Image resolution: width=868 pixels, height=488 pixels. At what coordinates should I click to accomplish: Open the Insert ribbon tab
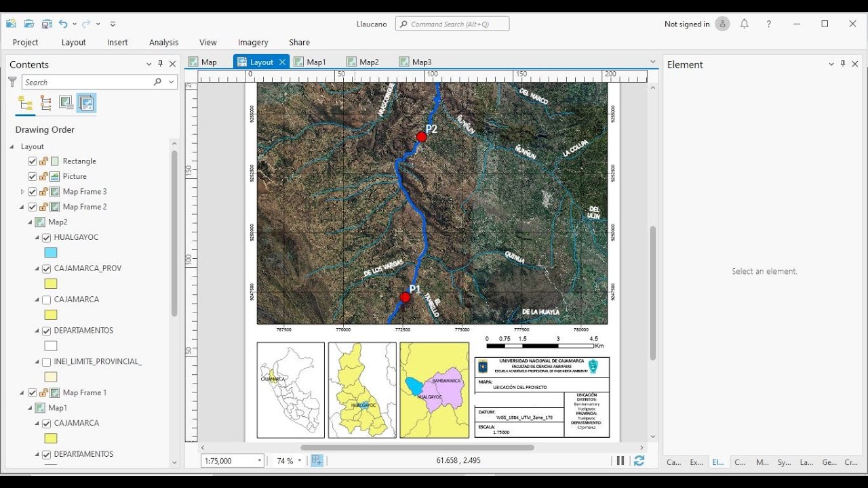(x=117, y=42)
